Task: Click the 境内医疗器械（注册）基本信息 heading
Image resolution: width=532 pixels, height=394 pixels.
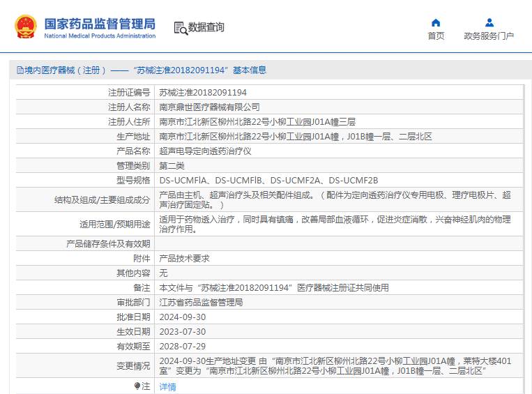Action: (142, 70)
